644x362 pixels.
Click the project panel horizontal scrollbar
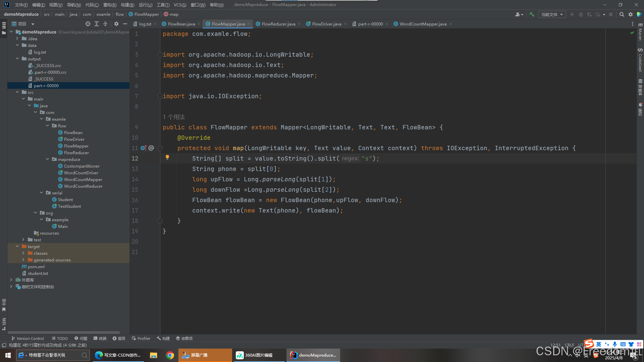64,333
